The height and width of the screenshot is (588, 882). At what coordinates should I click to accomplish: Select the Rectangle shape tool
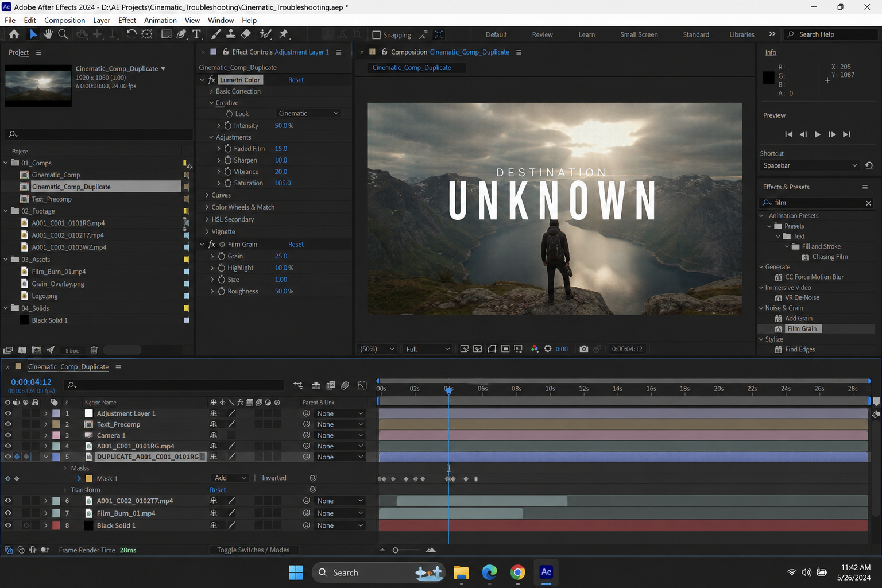[x=166, y=34]
